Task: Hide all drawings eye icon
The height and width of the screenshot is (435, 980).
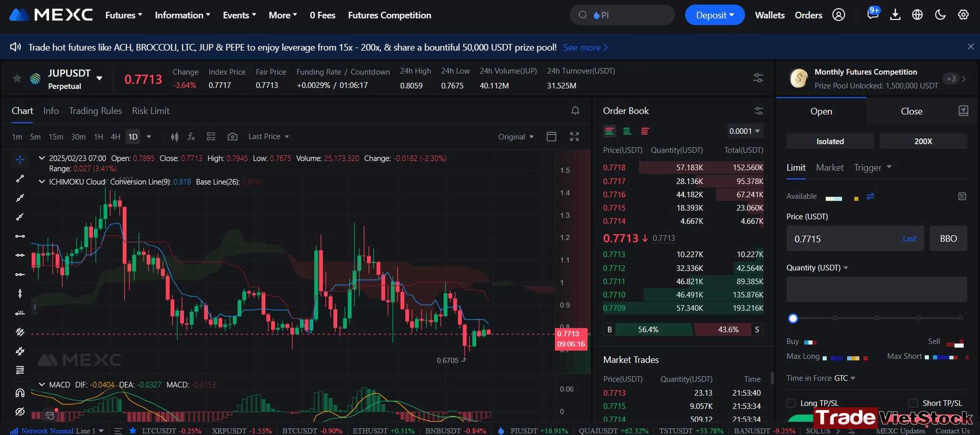Action: (20, 412)
